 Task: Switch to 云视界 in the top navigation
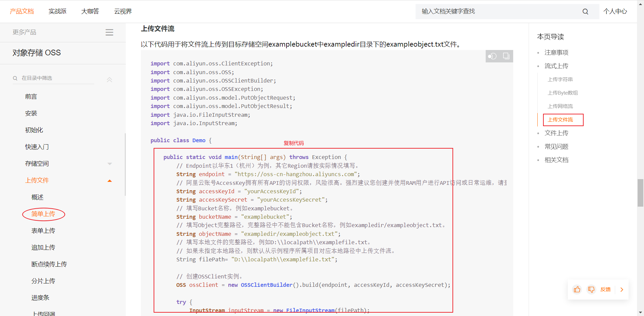pos(123,11)
